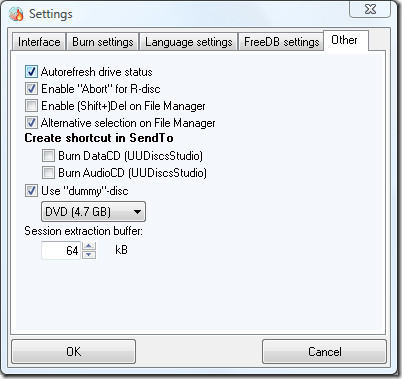Decrease session extraction buffer with down arrow
Image resolution: width=402 pixels, height=379 pixels.
(89, 255)
